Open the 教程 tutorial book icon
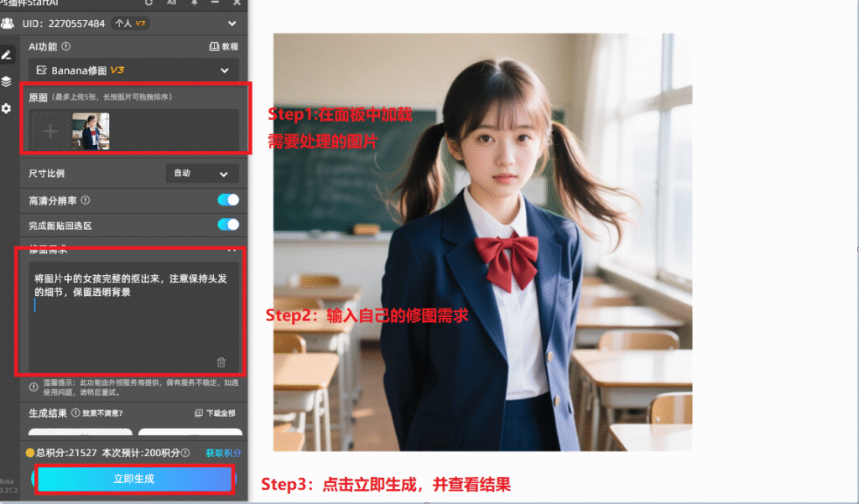Image resolution: width=859 pixels, height=504 pixels. coord(215,45)
